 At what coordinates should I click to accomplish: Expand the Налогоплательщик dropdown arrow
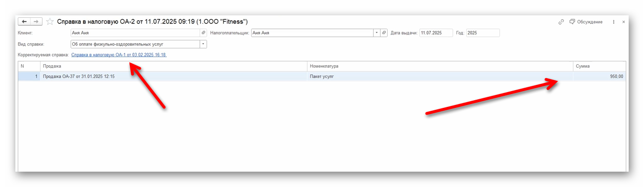[377, 33]
